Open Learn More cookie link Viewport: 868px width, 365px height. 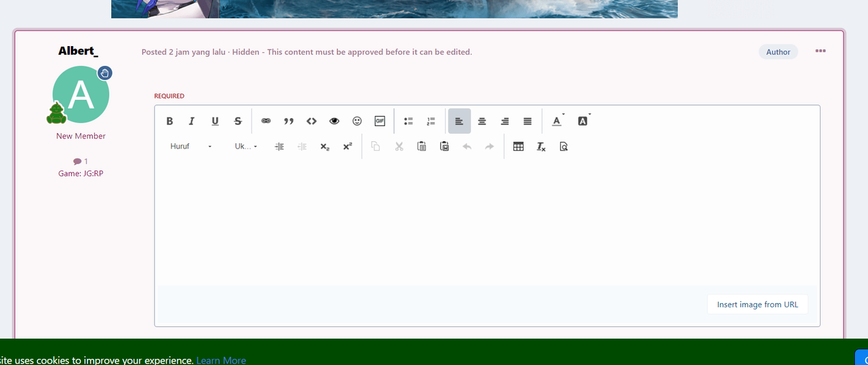click(x=221, y=360)
